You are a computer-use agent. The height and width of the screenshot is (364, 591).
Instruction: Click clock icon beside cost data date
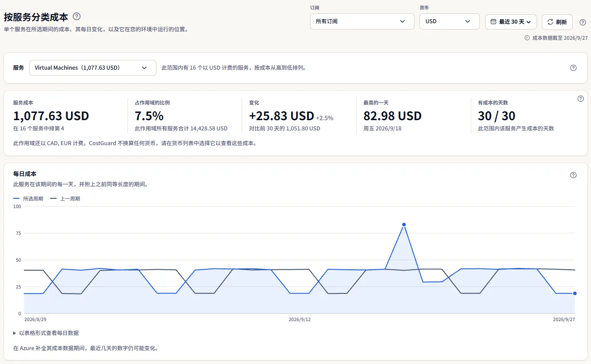coord(527,38)
